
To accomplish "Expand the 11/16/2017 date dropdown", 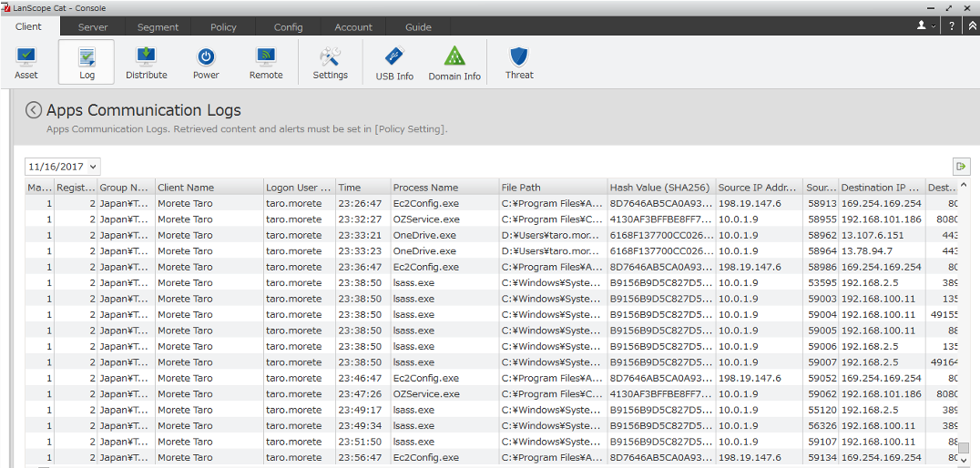I will point(63,167).
